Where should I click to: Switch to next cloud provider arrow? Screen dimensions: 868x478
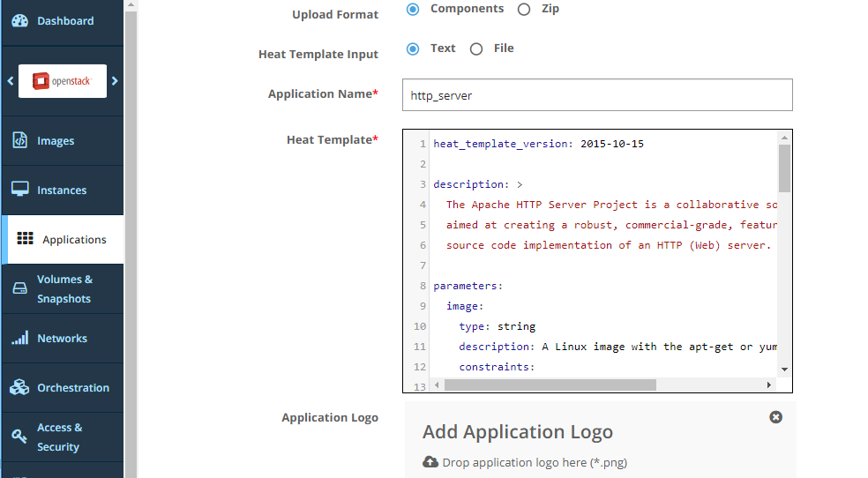pos(115,81)
